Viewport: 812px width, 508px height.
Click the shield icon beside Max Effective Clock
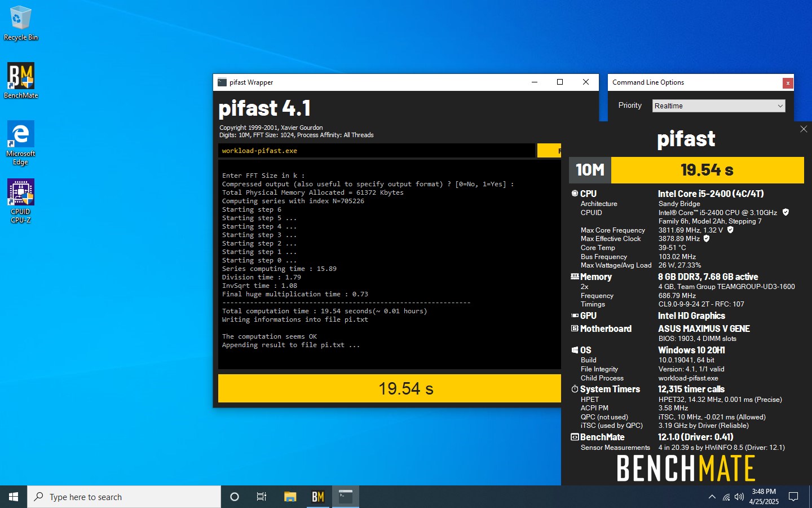point(707,238)
